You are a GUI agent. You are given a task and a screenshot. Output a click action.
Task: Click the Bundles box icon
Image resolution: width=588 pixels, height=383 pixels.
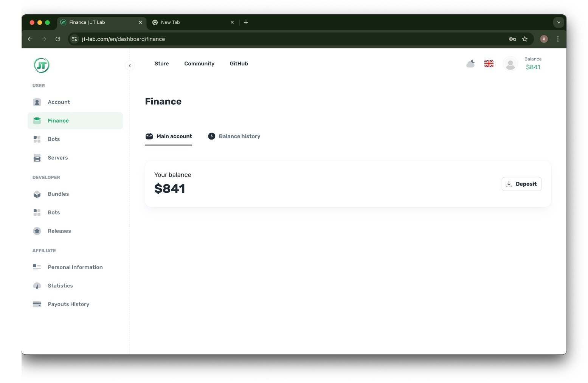37,194
